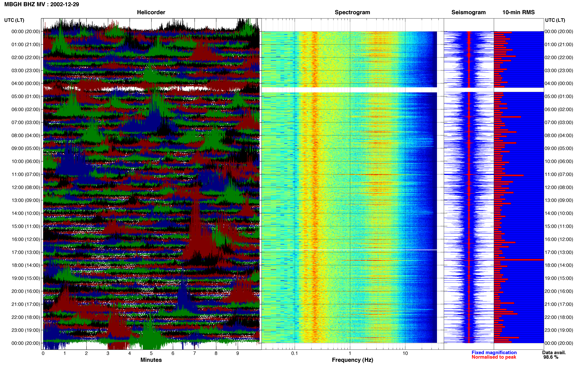Click tick '10' on the Frequency axis

click(x=405, y=353)
